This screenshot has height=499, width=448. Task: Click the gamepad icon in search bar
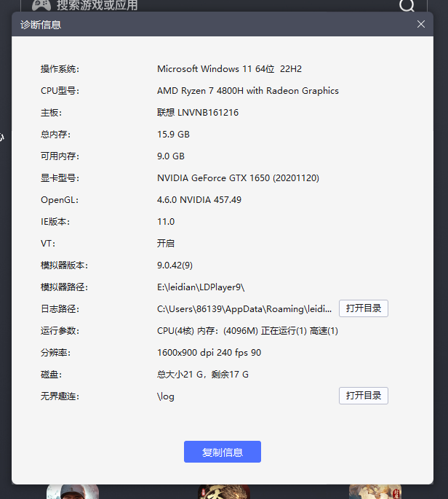pos(41,5)
